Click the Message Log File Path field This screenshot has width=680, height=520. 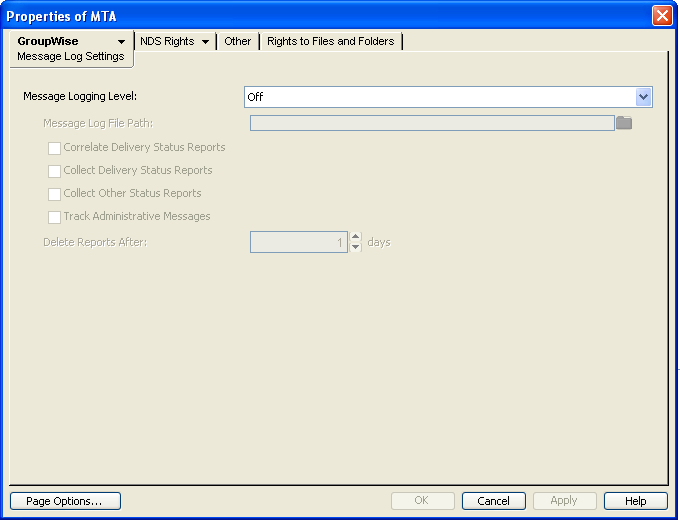point(432,123)
